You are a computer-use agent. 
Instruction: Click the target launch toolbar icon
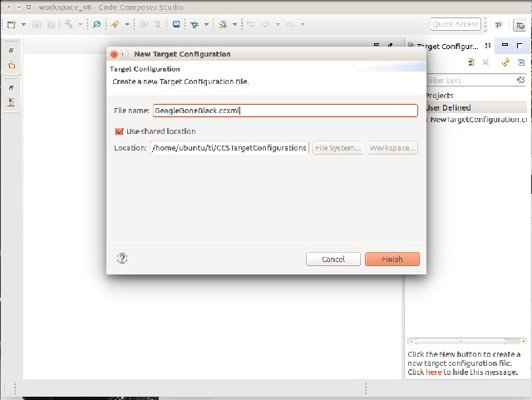click(223, 24)
